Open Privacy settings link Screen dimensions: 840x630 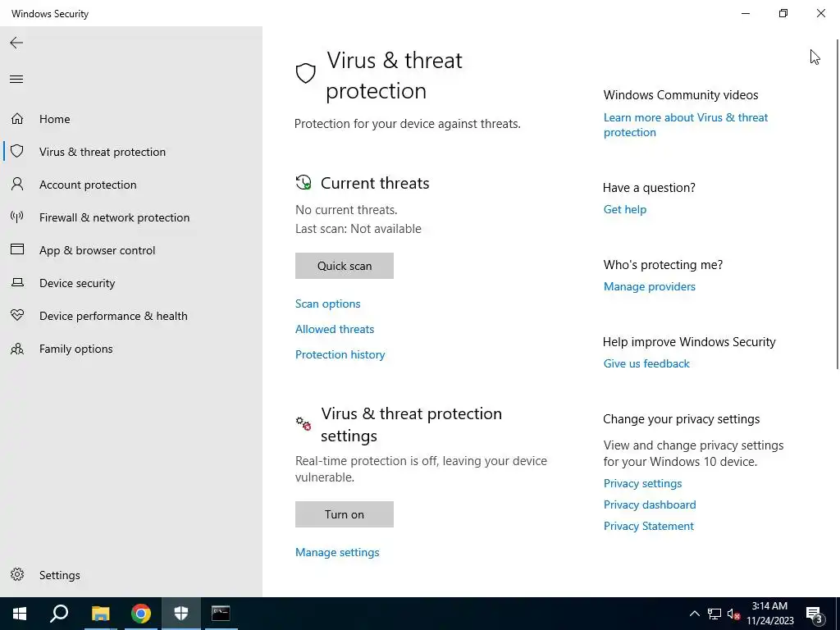click(x=643, y=483)
